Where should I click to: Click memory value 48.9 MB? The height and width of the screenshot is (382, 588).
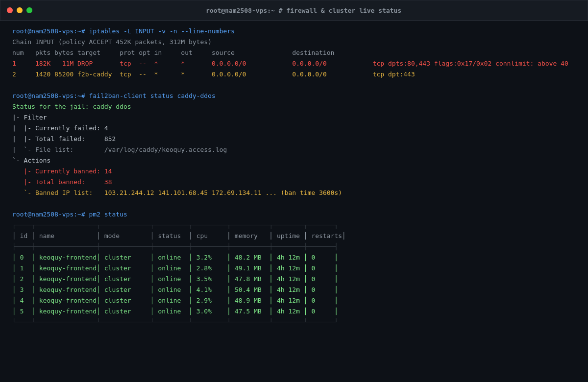tap(248, 301)
